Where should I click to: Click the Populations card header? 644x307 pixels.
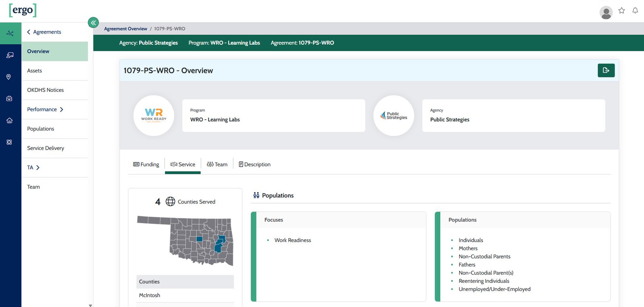pos(525,220)
